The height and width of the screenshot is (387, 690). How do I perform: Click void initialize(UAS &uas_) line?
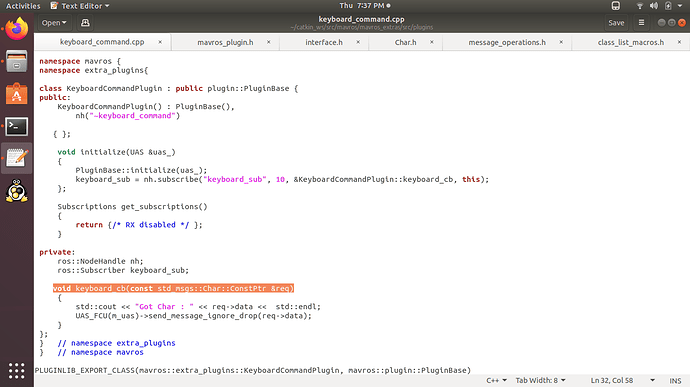click(116, 152)
